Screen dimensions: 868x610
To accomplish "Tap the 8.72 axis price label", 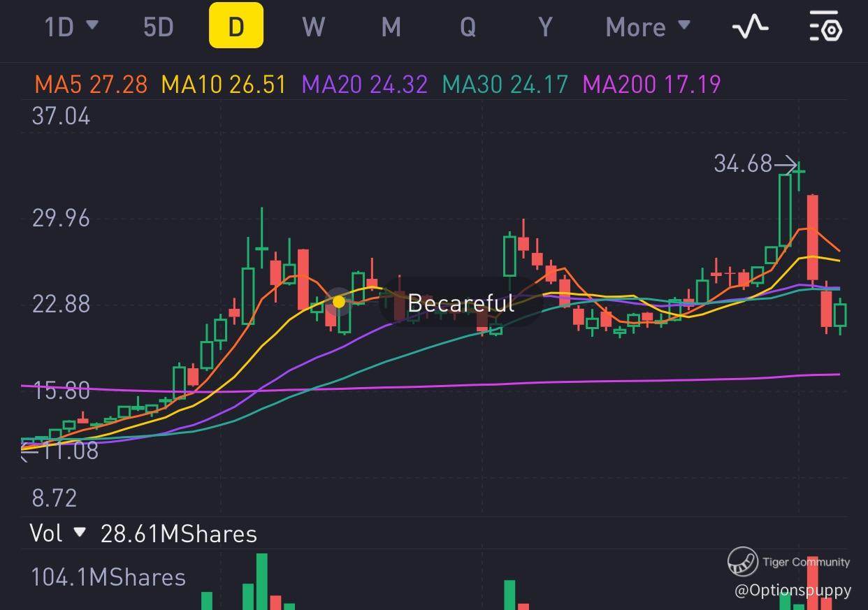I will tap(54, 498).
